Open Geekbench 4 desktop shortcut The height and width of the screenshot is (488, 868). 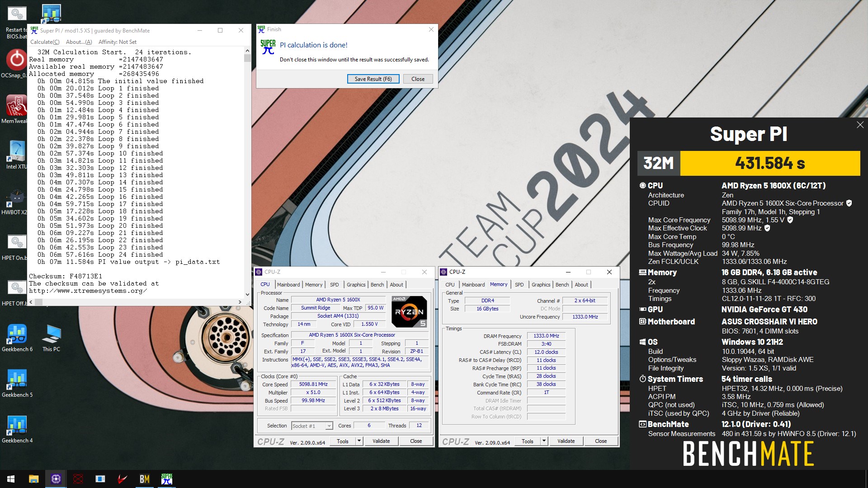[17, 429]
